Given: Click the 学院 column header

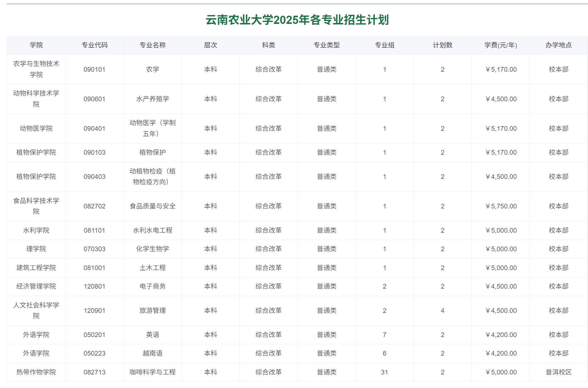Looking at the screenshot, I should pyautogui.click(x=36, y=45).
